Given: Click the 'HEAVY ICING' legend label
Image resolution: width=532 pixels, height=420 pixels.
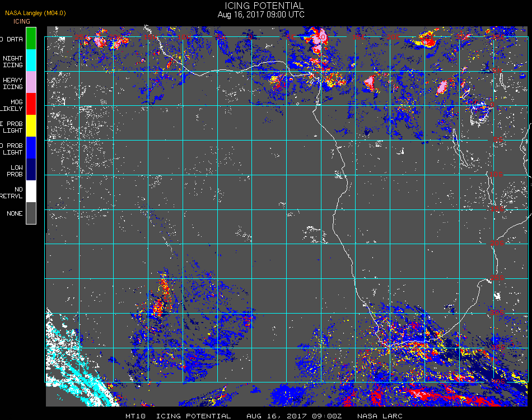Looking at the screenshot, I should 12,83.
